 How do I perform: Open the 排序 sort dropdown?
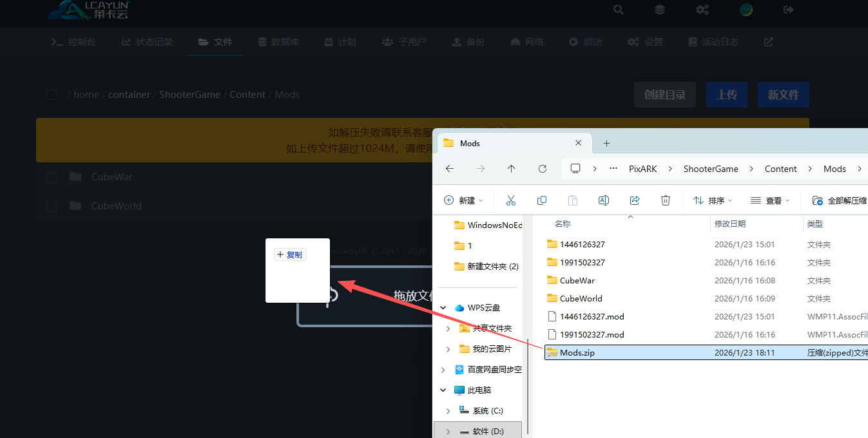(x=713, y=200)
